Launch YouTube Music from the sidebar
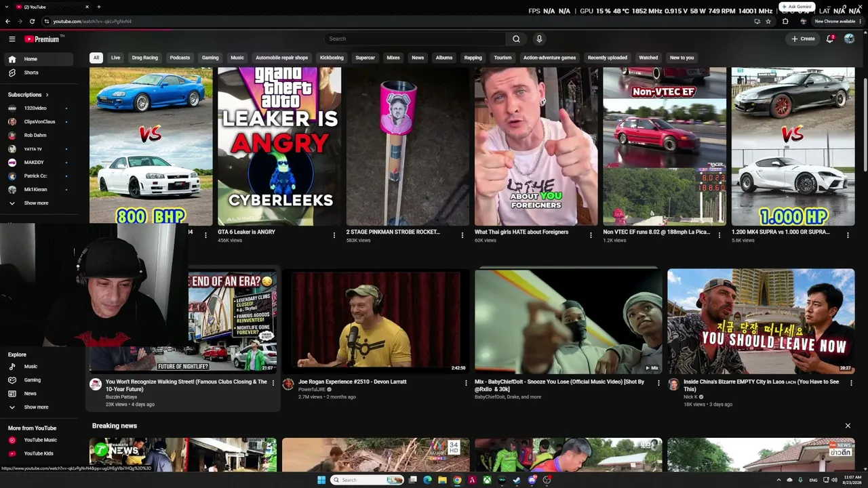 click(x=39, y=440)
